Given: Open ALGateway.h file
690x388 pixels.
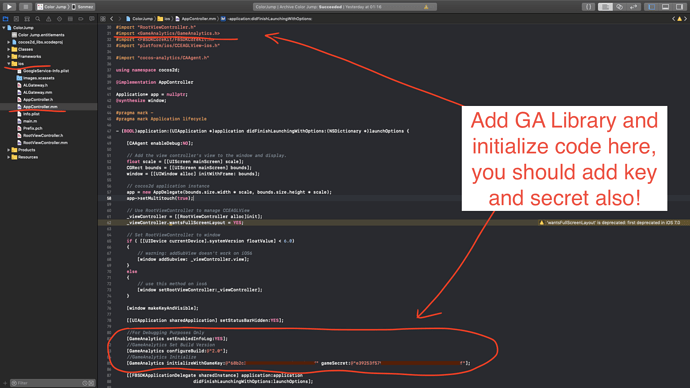Looking at the screenshot, I should 32,85.
